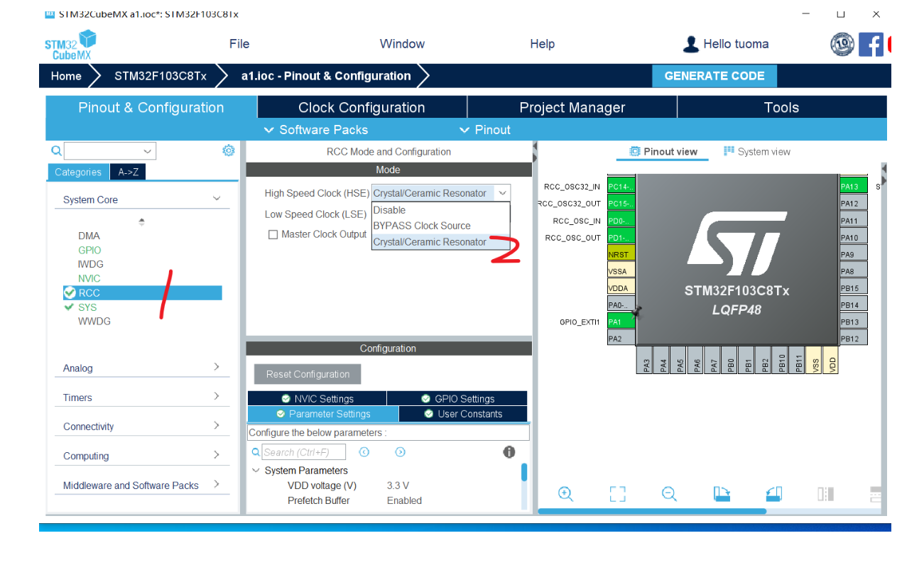Click the PC14 RCC_OSC32_IN pin

(x=621, y=187)
